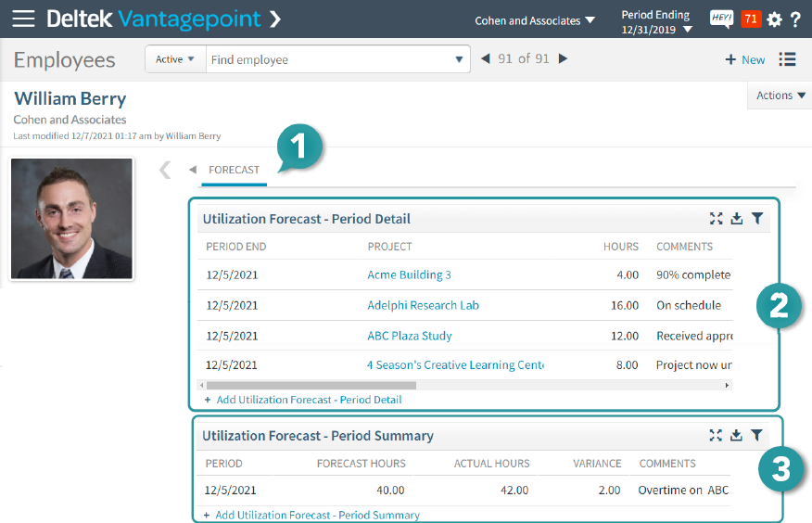The width and height of the screenshot is (812, 523).
Task: Go to the previous employee record
Action: tap(485, 58)
